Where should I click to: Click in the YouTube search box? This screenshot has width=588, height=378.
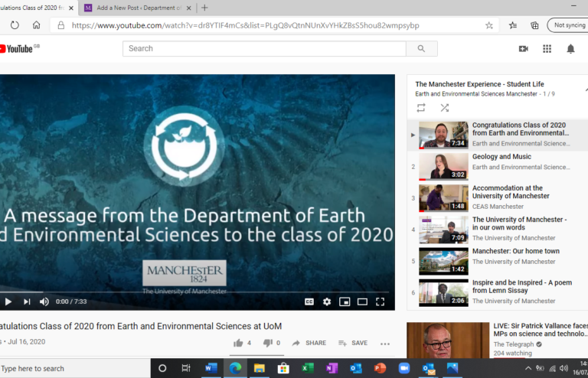[264, 49]
